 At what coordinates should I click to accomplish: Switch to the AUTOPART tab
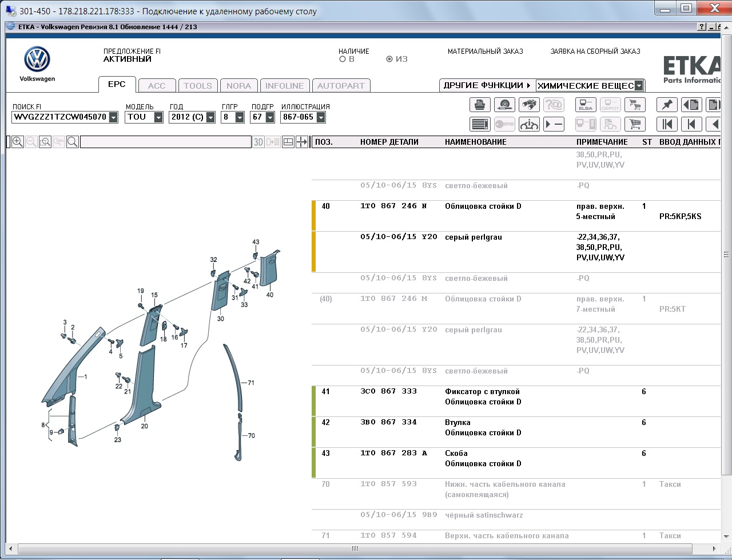tap(341, 86)
